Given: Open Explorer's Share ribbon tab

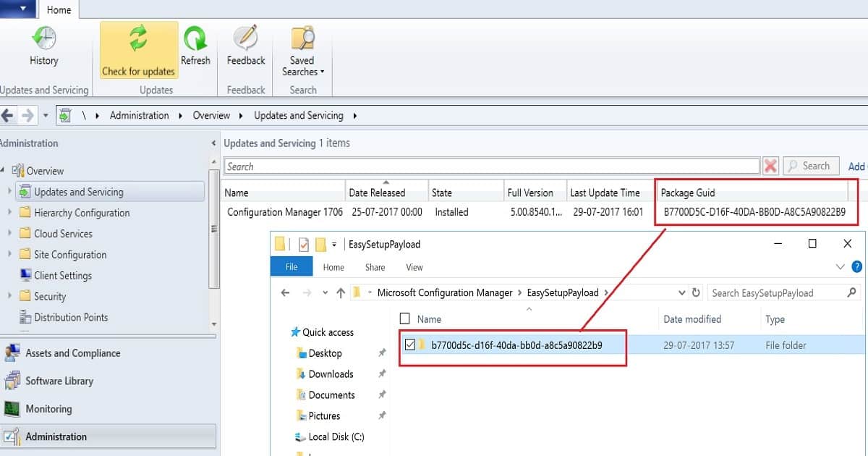Looking at the screenshot, I should (375, 267).
